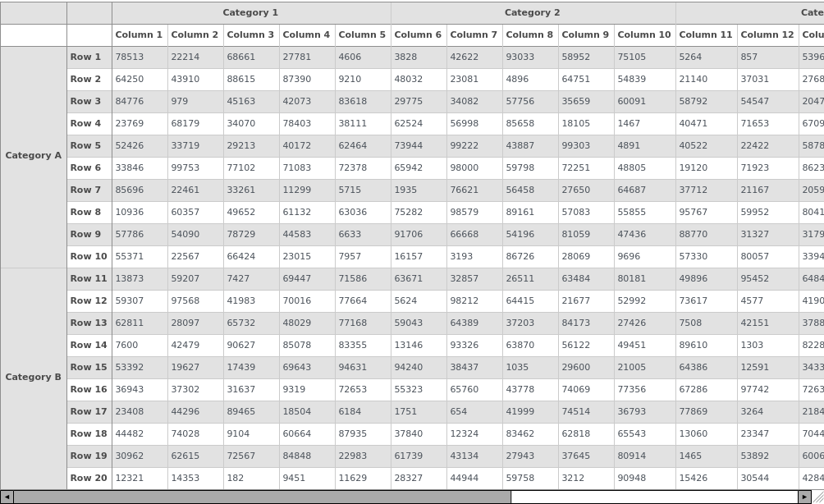Click the horizontal scrollbar left arrow
This screenshot has width=824, height=504.
tap(7, 497)
